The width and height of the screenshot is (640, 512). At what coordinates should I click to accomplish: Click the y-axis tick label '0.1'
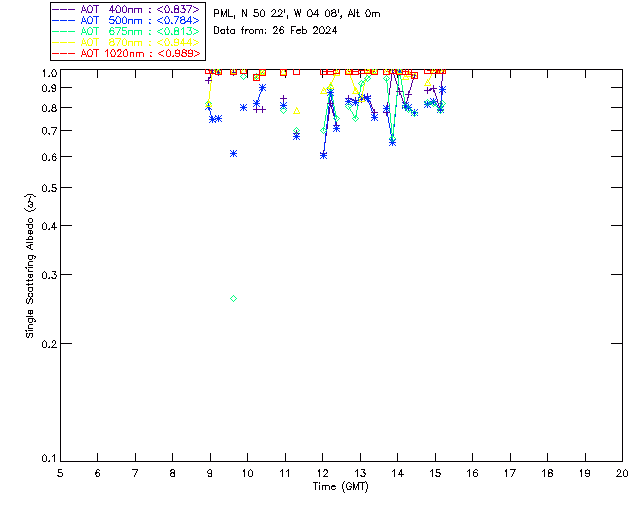coord(49,459)
